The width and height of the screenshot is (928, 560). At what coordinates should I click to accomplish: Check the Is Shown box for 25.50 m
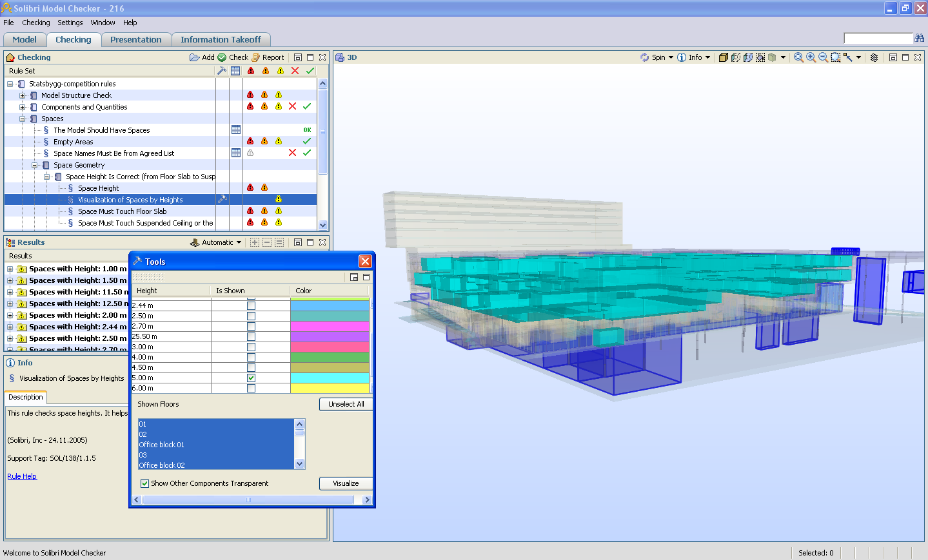pyautogui.click(x=251, y=336)
